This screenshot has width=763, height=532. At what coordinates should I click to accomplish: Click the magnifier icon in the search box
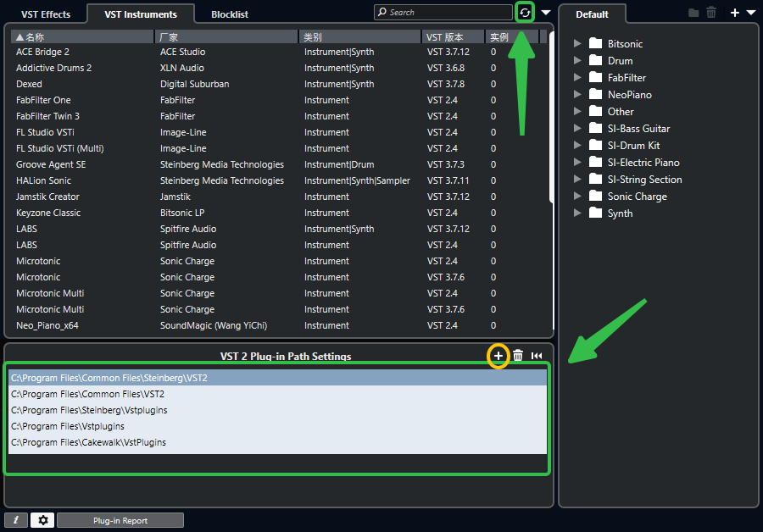click(382, 12)
